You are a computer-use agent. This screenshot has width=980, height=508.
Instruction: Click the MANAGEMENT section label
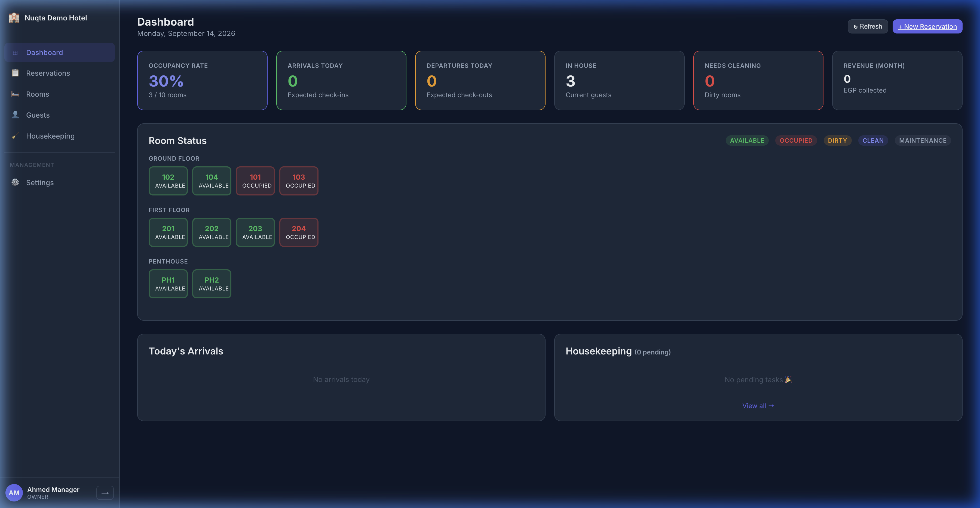coord(32,165)
